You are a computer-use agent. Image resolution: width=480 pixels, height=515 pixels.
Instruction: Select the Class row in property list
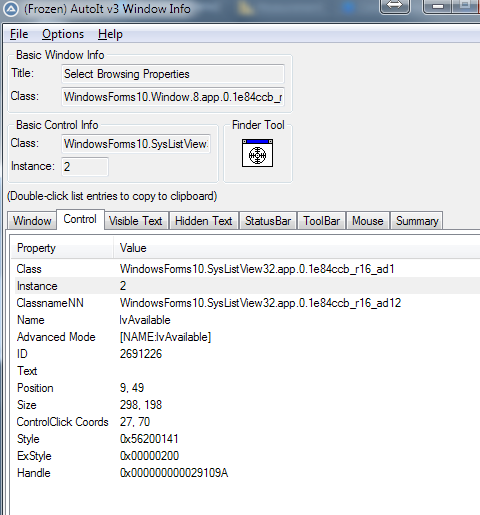point(247,269)
